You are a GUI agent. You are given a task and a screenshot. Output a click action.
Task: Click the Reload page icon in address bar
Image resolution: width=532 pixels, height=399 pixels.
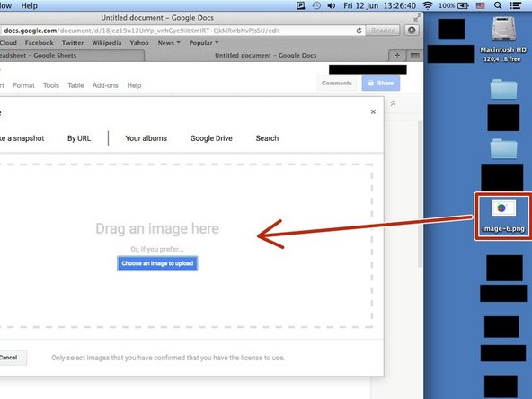pyautogui.click(x=359, y=31)
